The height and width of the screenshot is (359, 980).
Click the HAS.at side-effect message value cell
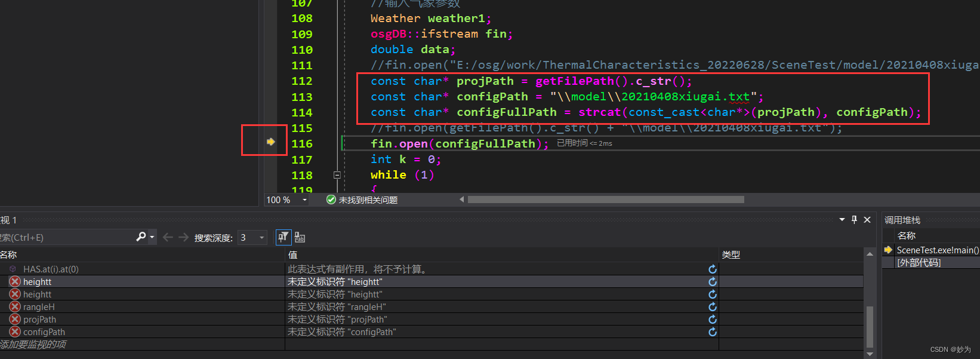(x=359, y=269)
